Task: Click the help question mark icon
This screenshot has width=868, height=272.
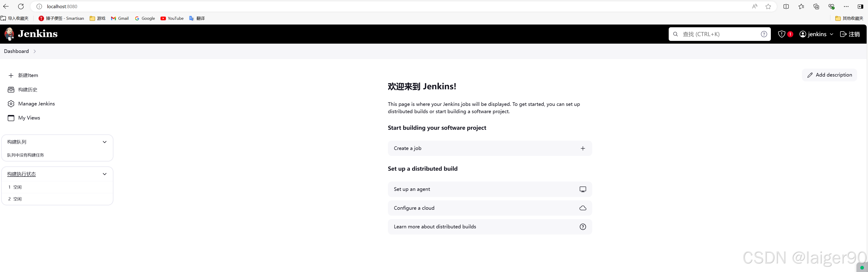Action: tap(765, 34)
